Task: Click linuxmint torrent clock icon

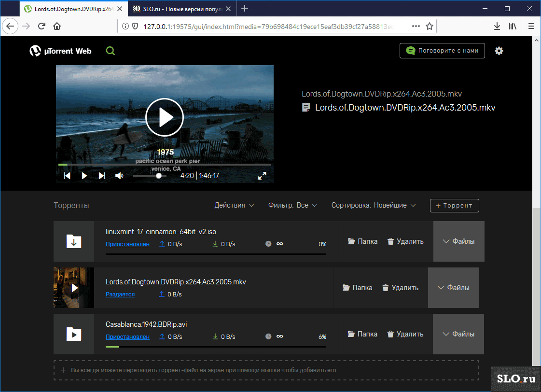Action: click(268, 244)
